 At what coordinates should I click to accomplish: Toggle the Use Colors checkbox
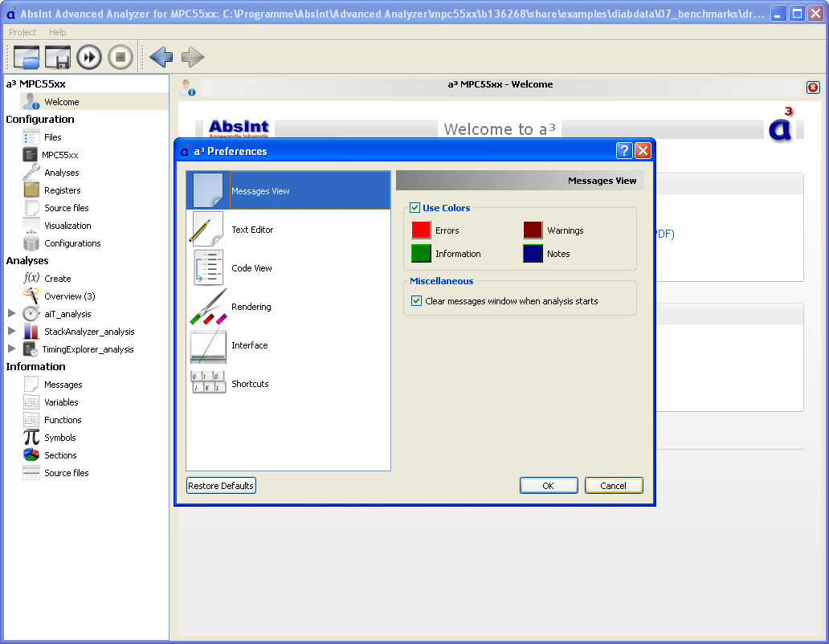point(415,208)
